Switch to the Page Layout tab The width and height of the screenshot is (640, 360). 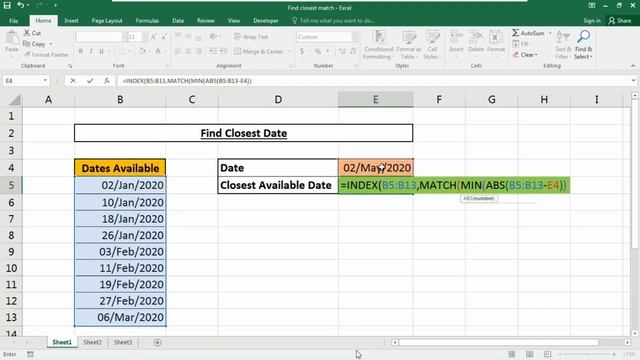click(107, 20)
